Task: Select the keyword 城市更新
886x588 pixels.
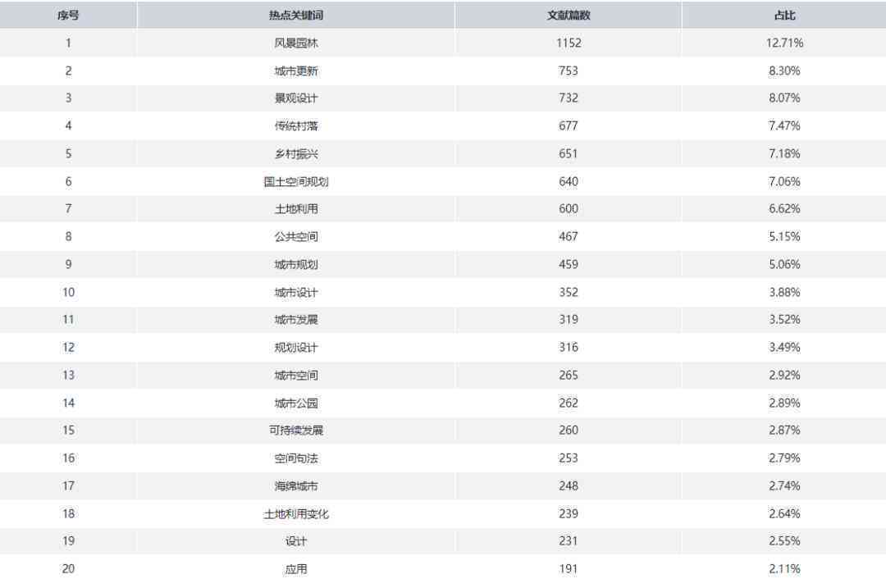Action: [x=296, y=71]
